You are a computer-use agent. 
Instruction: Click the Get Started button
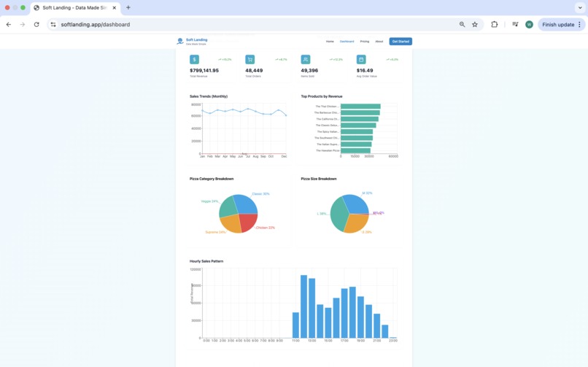pyautogui.click(x=401, y=42)
